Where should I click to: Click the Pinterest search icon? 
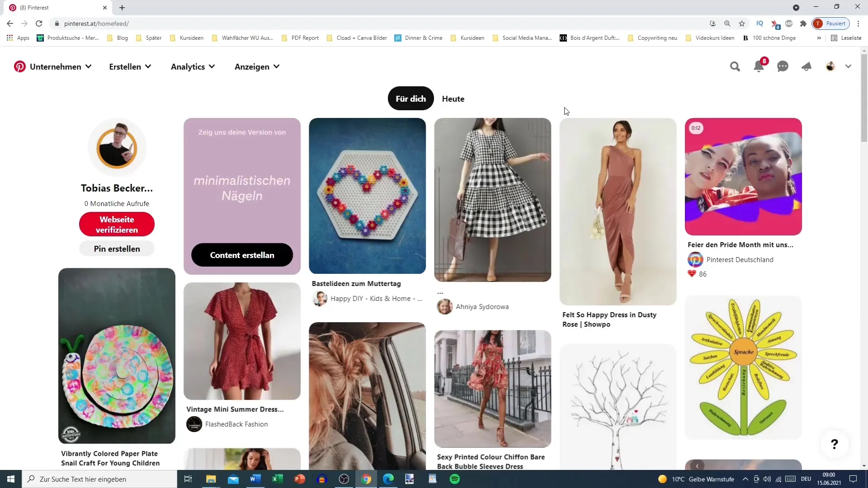pyautogui.click(x=735, y=66)
